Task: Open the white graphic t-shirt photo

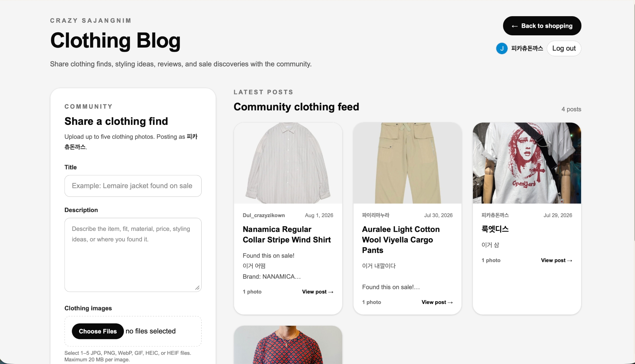Action: [x=527, y=163]
